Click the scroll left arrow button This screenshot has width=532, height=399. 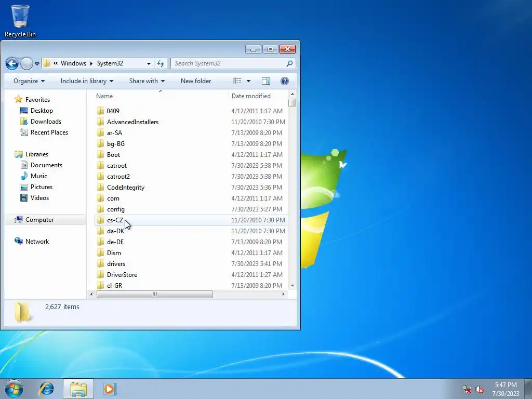[x=91, y=294]
